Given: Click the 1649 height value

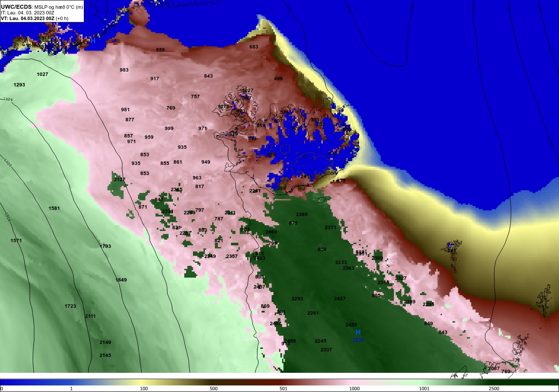Looking at the screenshot, I should click(121, 280).
